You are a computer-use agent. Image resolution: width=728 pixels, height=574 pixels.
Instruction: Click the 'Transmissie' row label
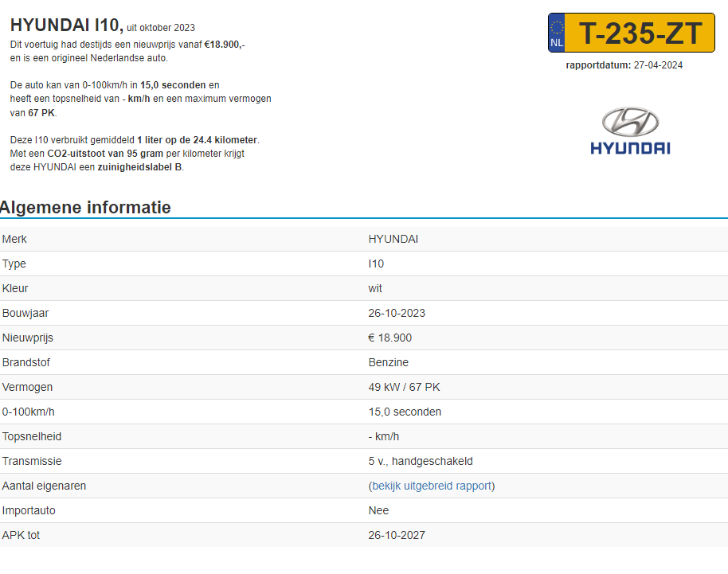pos(32,461)
